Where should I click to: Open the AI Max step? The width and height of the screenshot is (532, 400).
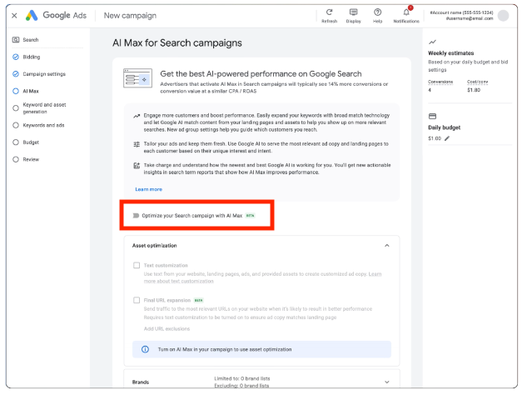(x=31, y=91)
